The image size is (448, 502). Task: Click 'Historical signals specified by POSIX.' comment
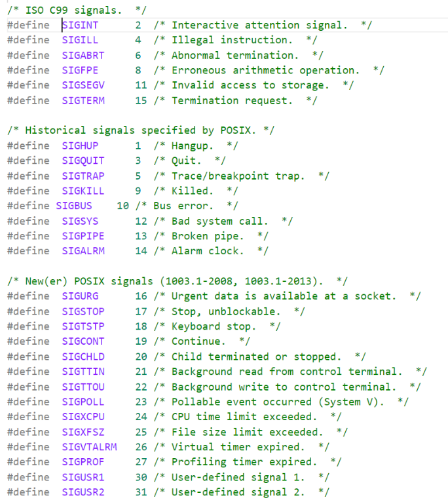[141, 130]
